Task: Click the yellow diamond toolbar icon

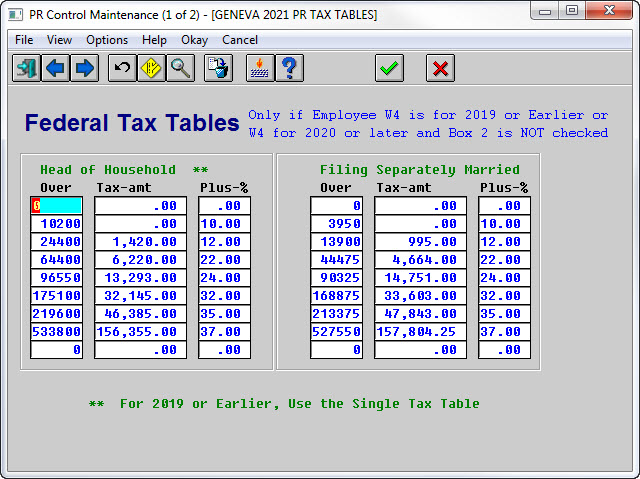Action: [151, 68]
